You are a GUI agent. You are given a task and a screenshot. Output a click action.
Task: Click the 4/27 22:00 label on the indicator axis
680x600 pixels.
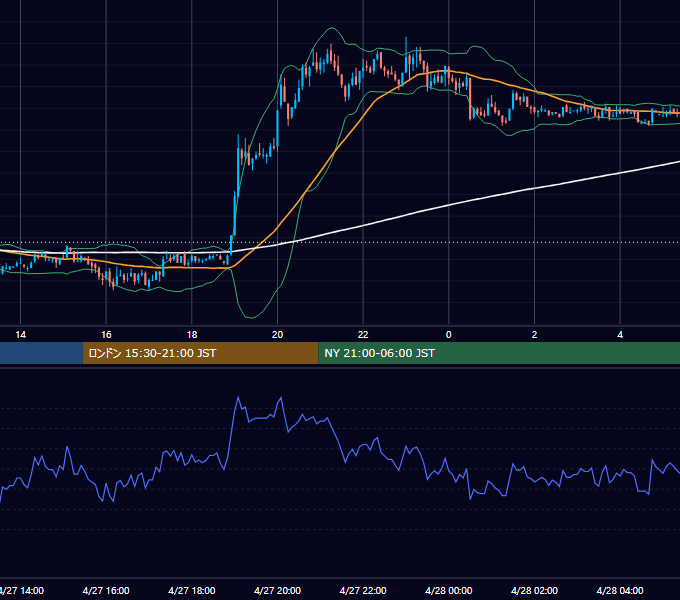click(x=363, y=590)
